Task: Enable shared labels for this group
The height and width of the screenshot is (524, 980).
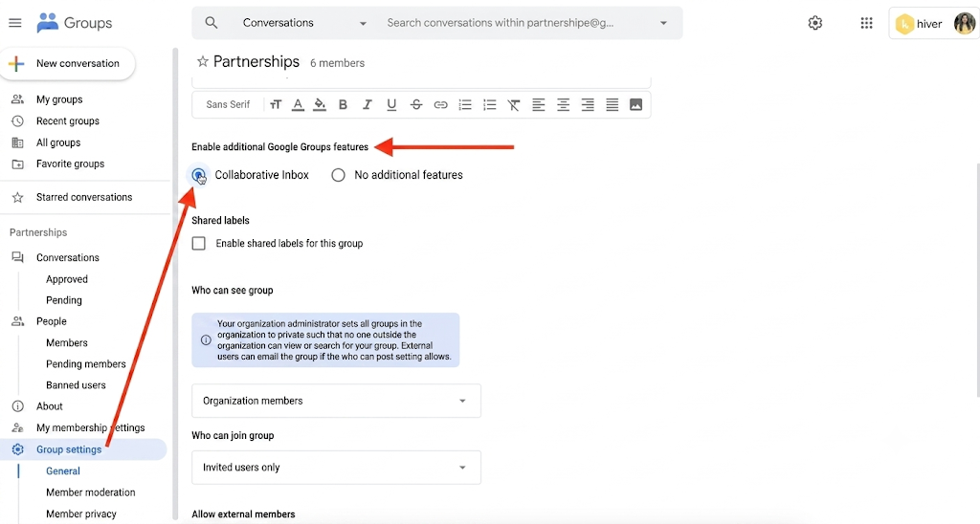Action: coord(199,243)
